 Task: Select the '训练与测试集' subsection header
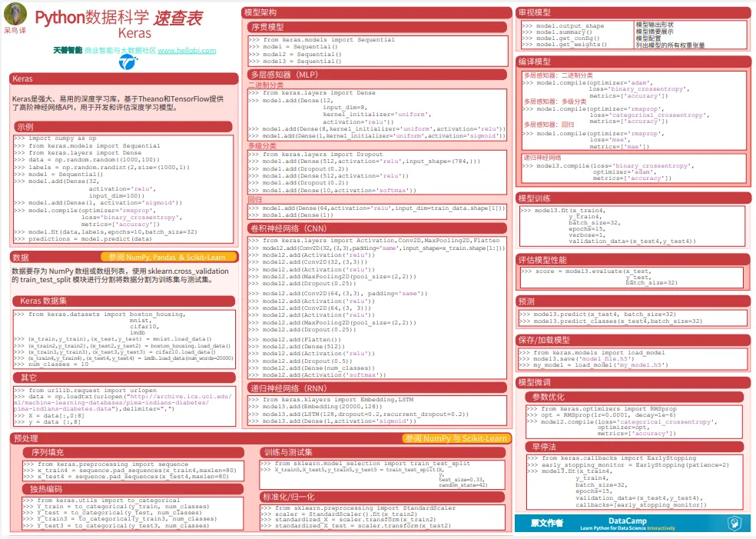click(383, 453)
